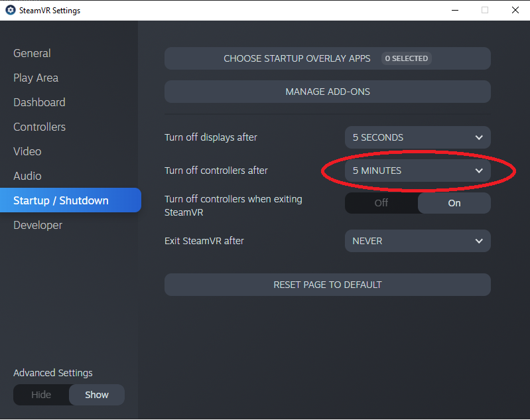
Task: Set controllers off when exiting to On
Action: (x=454, y=203)
